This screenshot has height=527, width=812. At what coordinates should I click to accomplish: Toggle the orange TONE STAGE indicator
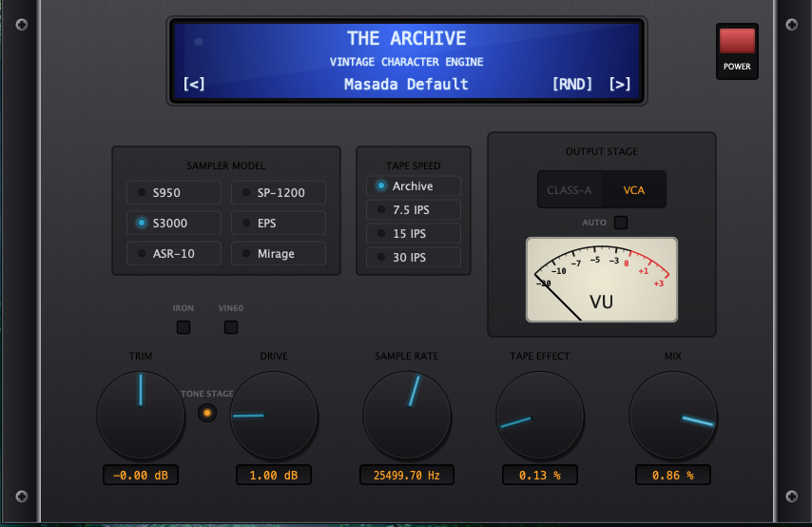[207, 413]
